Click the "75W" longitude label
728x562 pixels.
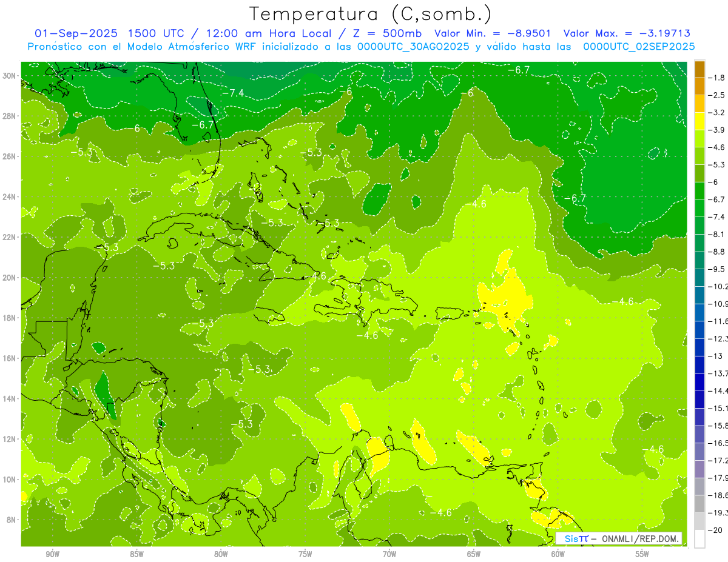coord(305,554)
